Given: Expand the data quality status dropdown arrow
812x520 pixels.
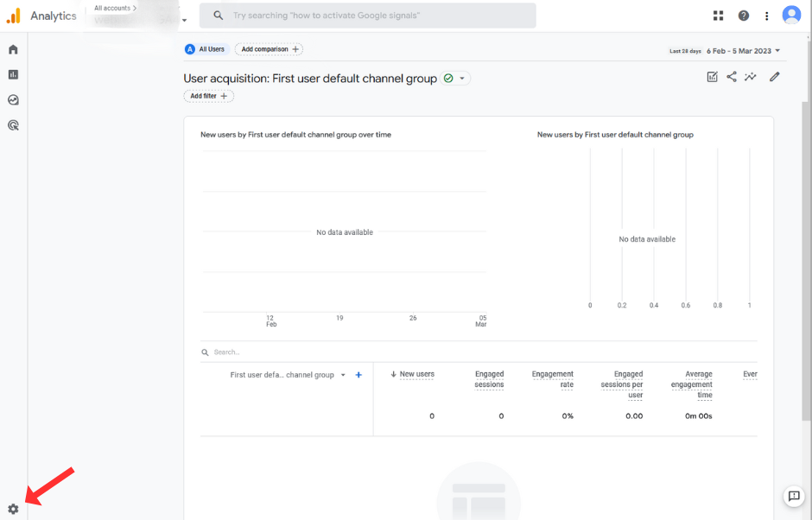Looking at the screenshot, I should [462, 79].
